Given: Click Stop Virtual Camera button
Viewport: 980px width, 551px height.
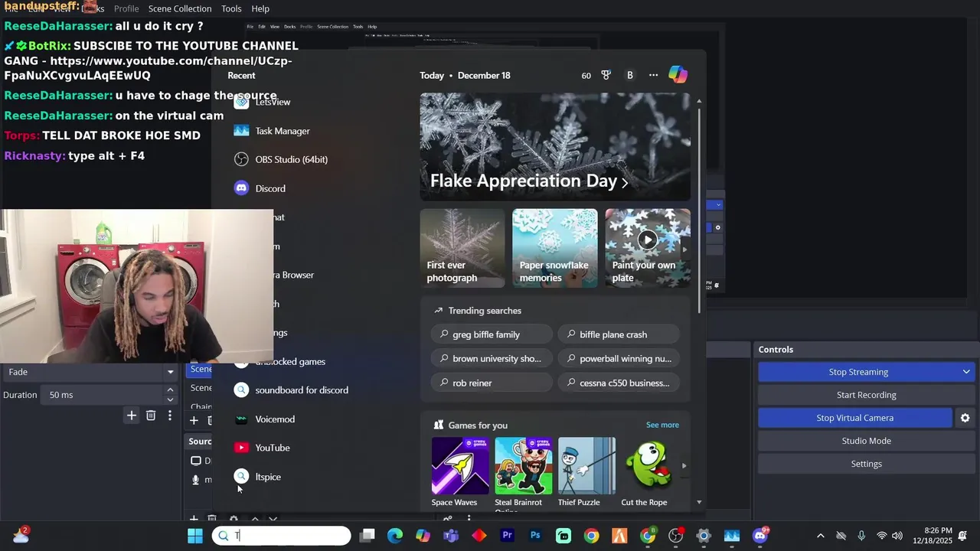Looking at the screenshot, I should click(855, 418).
